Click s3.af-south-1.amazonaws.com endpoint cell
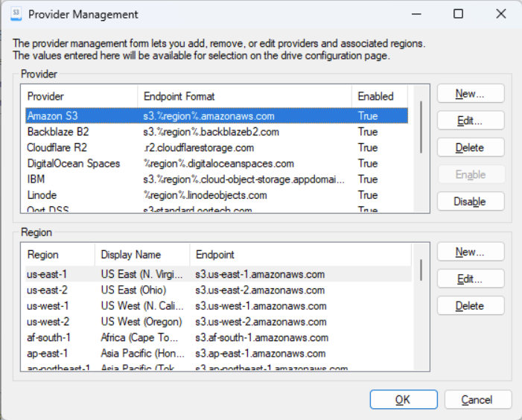Screen dimensions: 522x420 point(261,337)
